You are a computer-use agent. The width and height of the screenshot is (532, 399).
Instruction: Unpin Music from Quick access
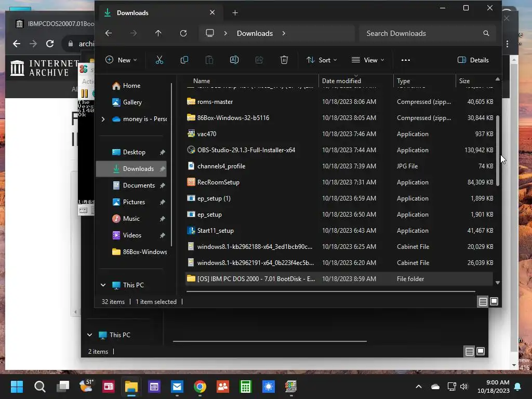click(x=163, y=219)
